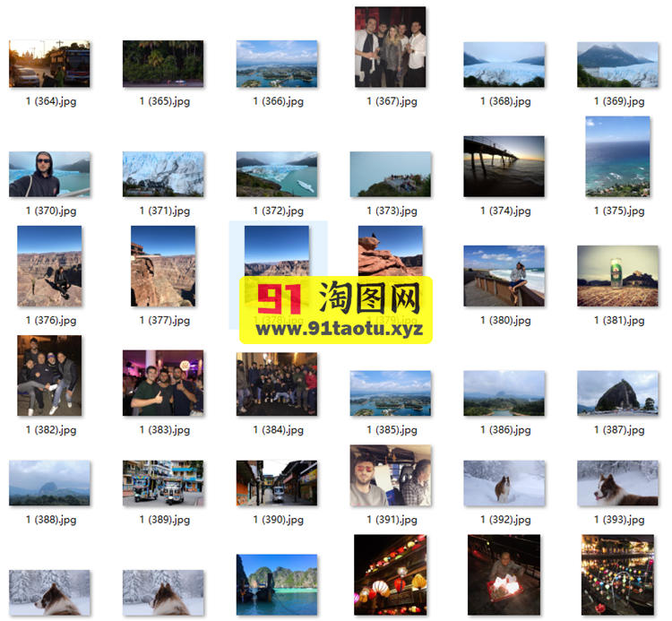
Task: Select the 1 (374).jpg pier sunset thumbnail
Action: (x=504, y=167)
